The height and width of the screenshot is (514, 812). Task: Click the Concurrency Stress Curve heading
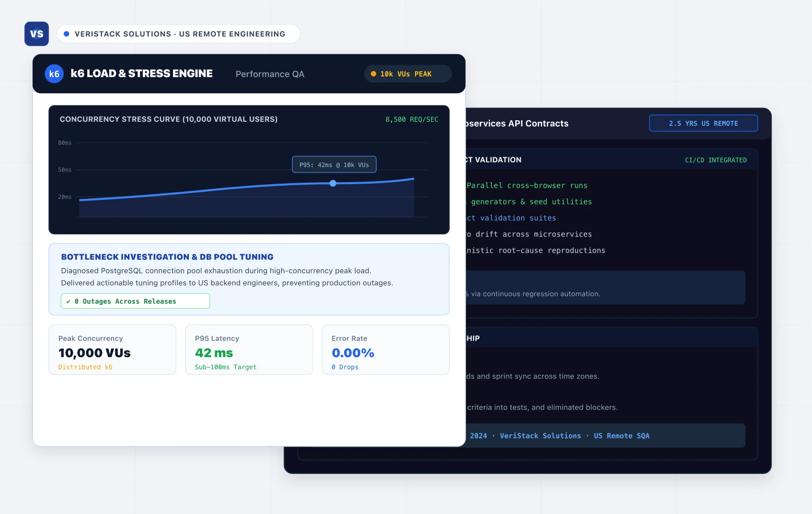pyautogui.click(x=168, y=119)
